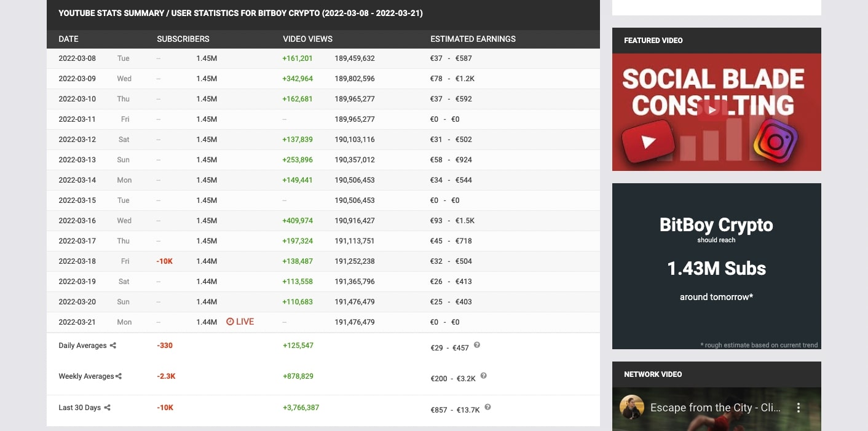Click the +409,974 views value
This screenshot has height=431, width=868.
tap(298, 221)
